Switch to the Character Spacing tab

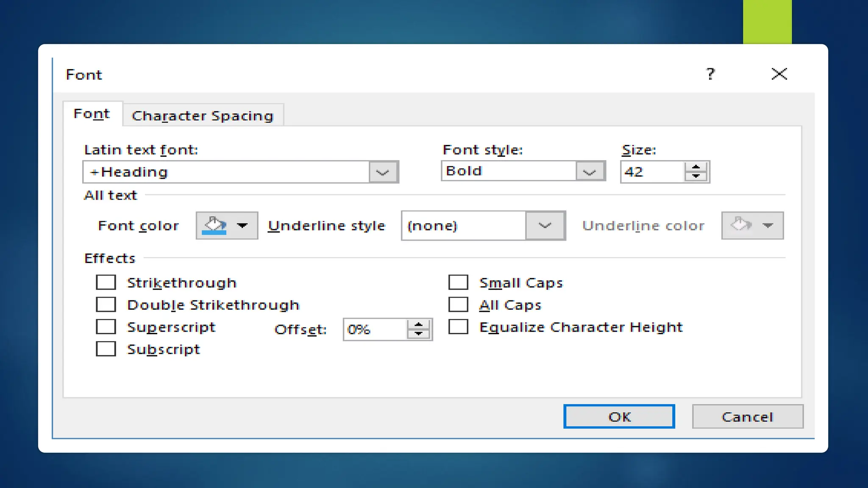point(203,115)
